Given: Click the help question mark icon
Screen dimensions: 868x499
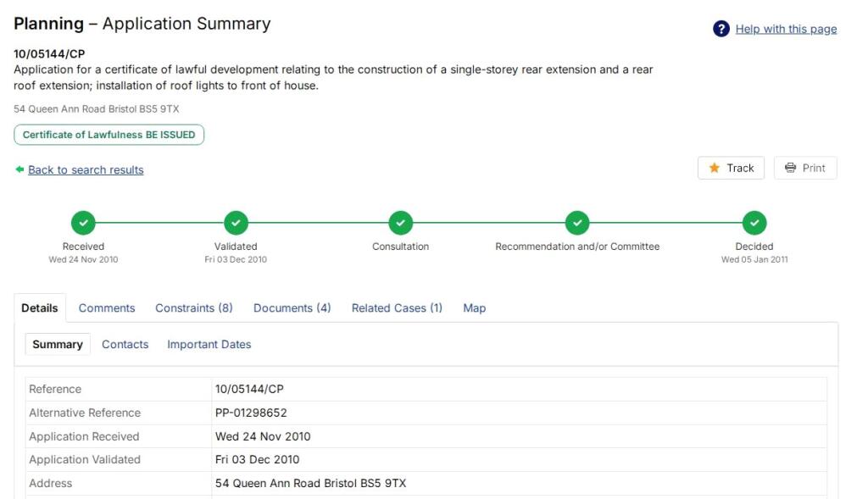Looking at the screenshot, I should click(721, 29).
